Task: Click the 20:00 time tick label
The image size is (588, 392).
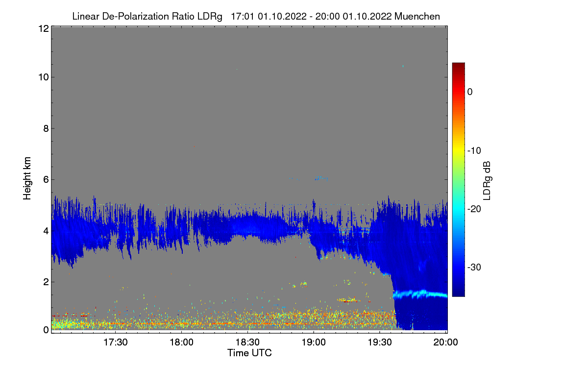Action: pos(446,342)
